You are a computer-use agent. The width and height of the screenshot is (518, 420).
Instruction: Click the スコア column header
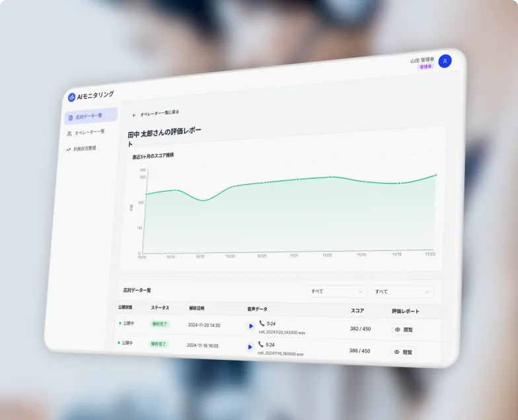[357, 310]
